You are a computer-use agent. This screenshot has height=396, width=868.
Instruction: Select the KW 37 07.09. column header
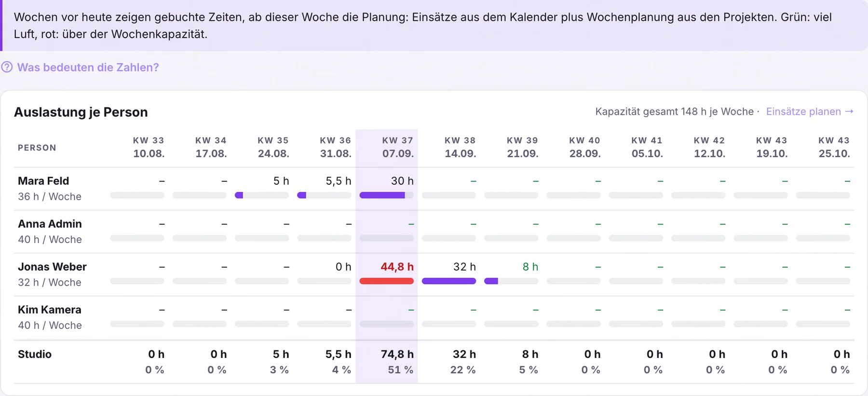point(397,147)
